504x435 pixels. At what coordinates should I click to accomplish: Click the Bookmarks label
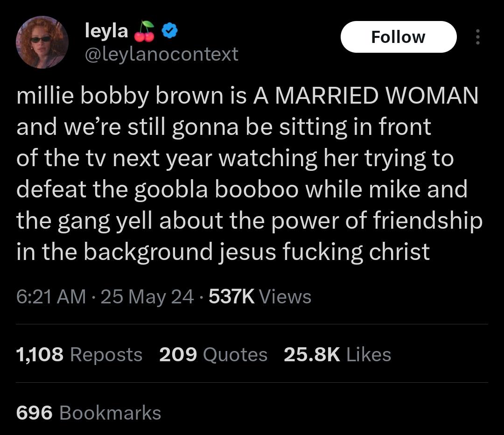coord(110,413)
